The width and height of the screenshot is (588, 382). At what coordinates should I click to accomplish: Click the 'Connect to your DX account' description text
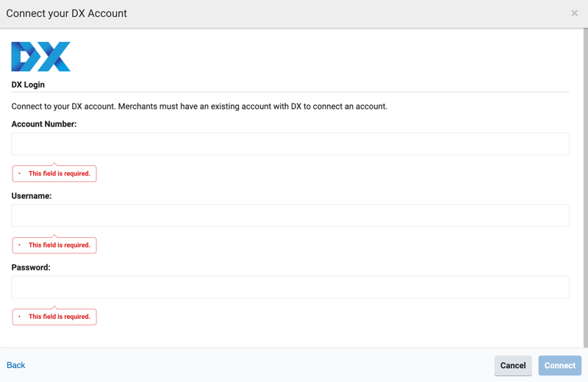coord(199,107)
